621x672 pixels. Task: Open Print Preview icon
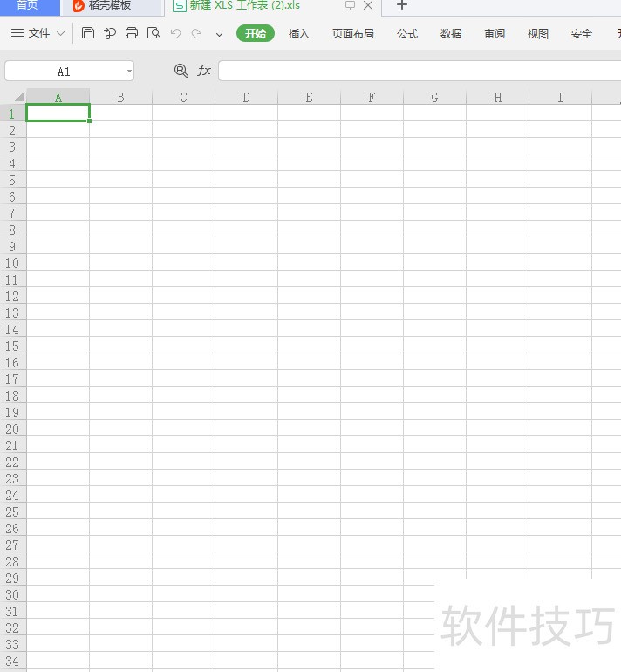[154, 33]
